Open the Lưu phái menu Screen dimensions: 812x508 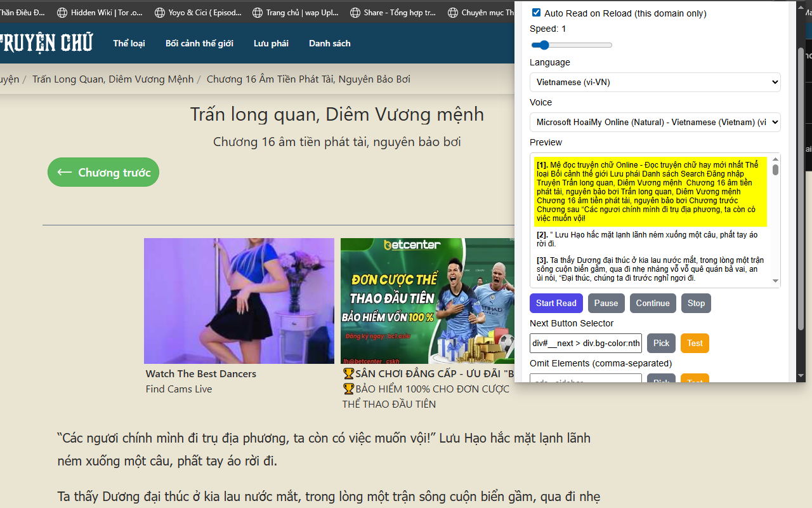click(x=271, y=43)
